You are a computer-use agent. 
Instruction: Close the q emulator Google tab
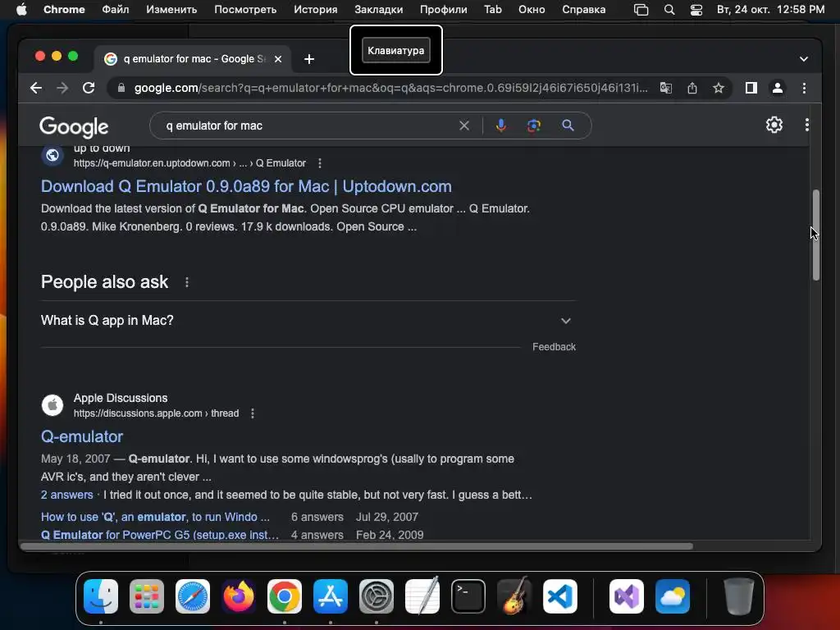coord(278,59)
